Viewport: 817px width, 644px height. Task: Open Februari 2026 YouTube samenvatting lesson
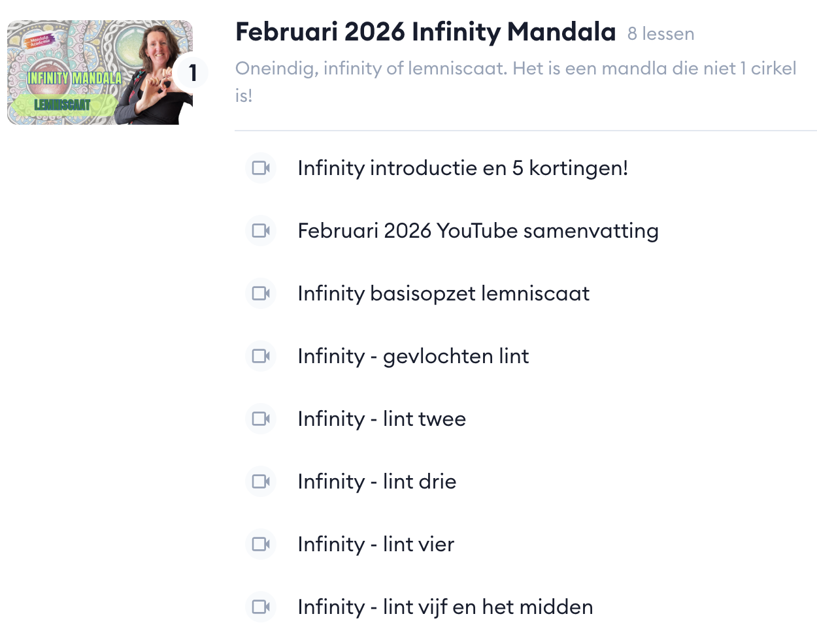[x=478, y=231]
